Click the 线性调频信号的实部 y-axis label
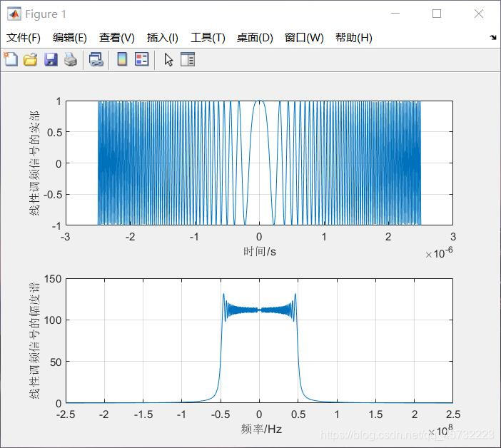 pos(34,163)
